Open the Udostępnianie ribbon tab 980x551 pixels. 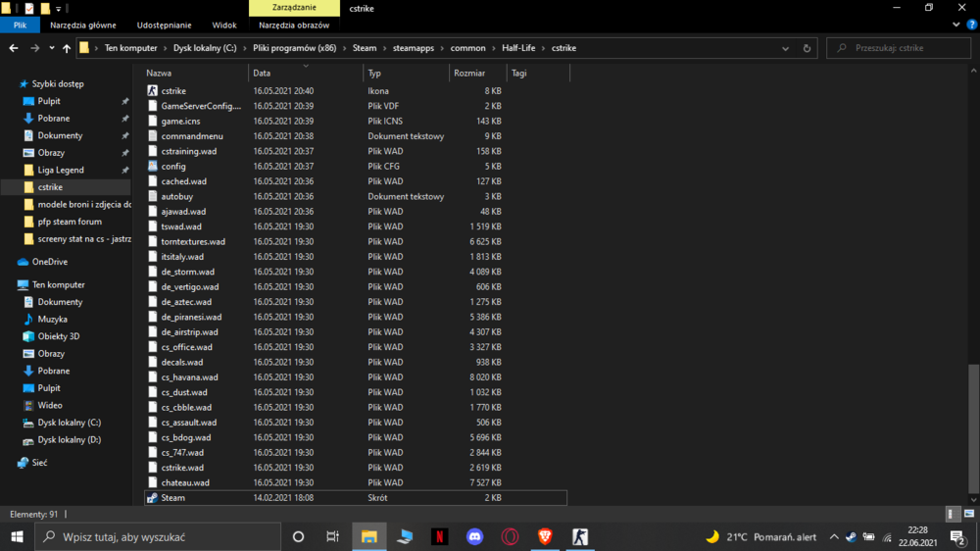point(165,25)
